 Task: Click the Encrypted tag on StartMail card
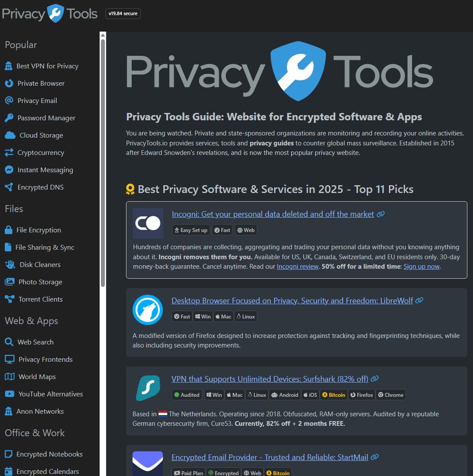[223, 473]
